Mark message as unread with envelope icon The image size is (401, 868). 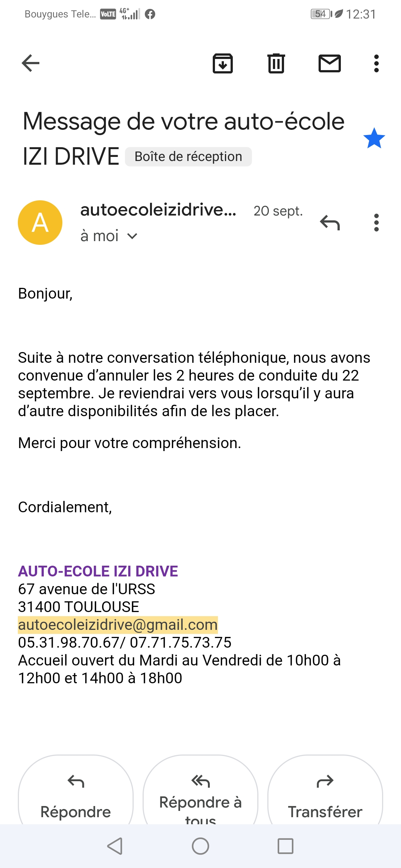point(330,63)
